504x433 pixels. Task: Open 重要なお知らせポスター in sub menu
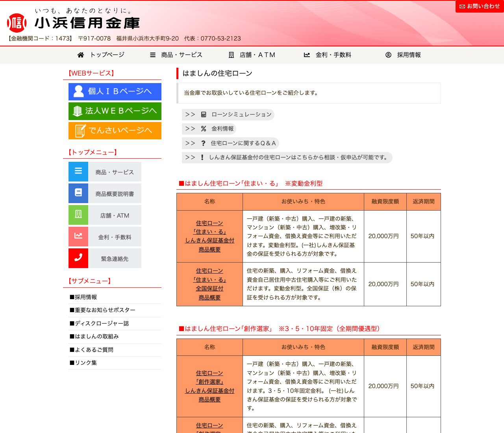[x=102, y=310]
